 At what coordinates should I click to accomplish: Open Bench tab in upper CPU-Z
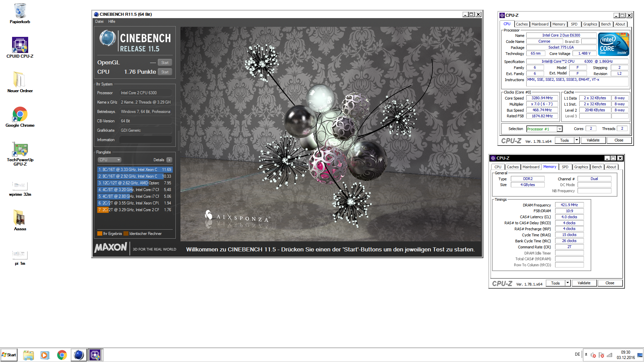[606, 24]
